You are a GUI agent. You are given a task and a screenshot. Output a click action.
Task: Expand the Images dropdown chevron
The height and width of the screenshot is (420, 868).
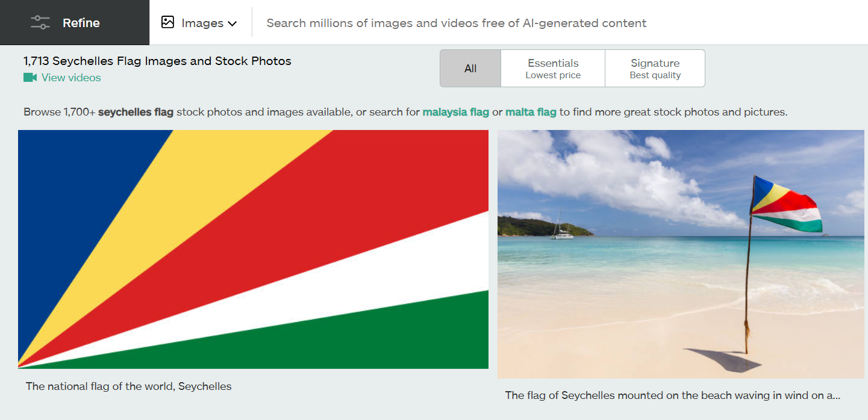pos(232,23)
